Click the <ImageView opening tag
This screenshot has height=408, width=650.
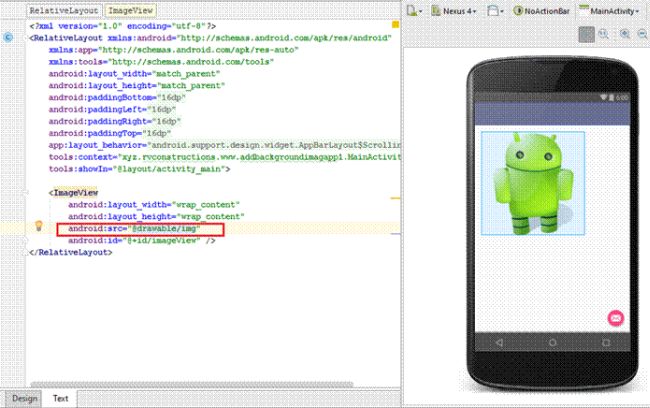[73, 193]
